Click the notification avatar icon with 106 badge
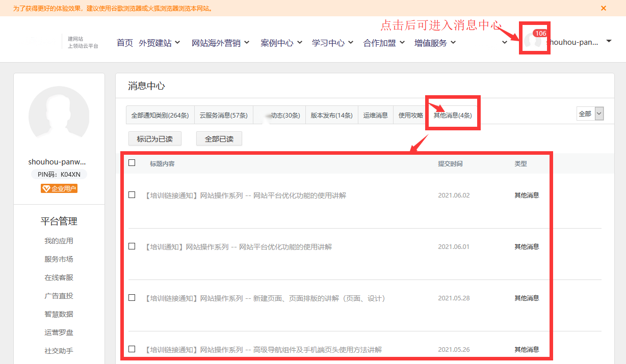The height and width of the screenshot is (364, 626). 533,40
